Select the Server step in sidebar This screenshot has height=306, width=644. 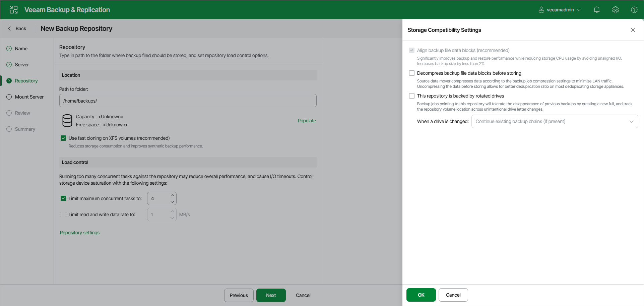[x=22, y=65]
